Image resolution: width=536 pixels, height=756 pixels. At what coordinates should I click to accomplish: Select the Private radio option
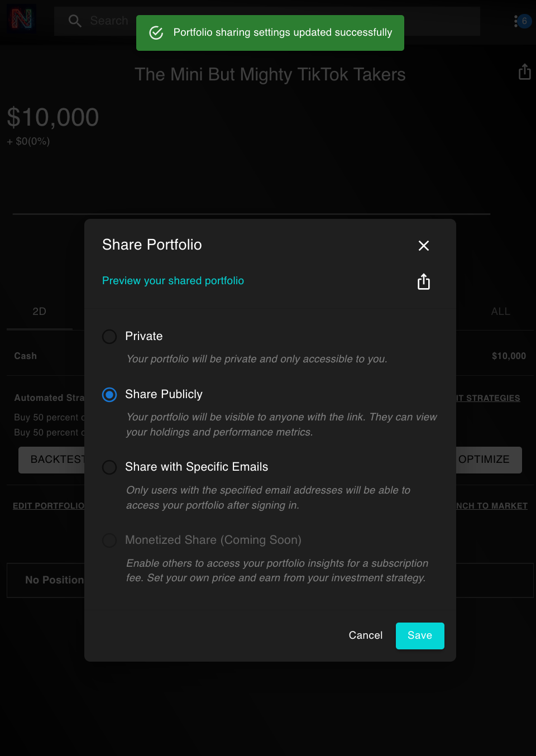click(109, 337)
